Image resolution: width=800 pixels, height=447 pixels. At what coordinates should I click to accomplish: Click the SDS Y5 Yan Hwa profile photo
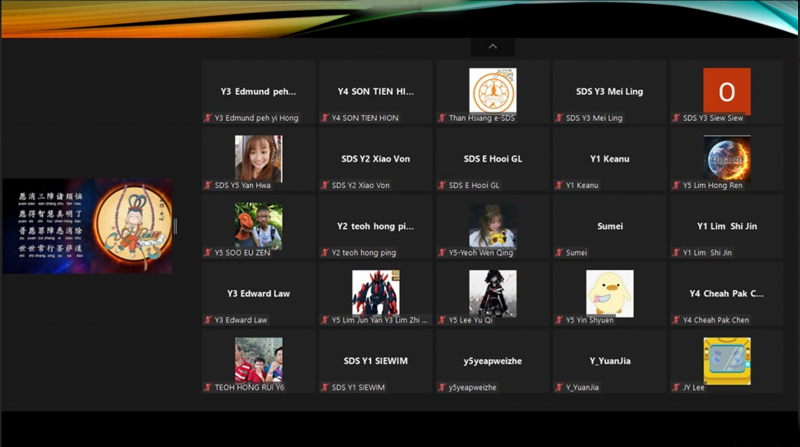[258, 158]
